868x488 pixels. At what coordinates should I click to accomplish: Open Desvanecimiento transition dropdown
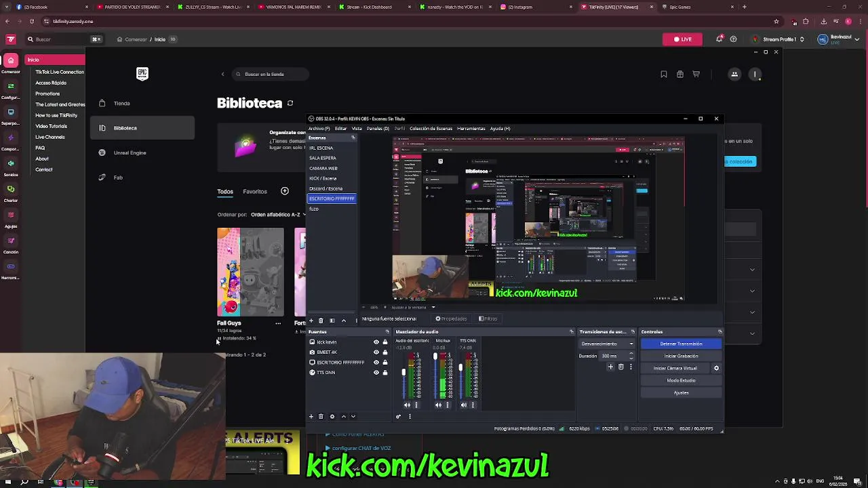point(606,344)
